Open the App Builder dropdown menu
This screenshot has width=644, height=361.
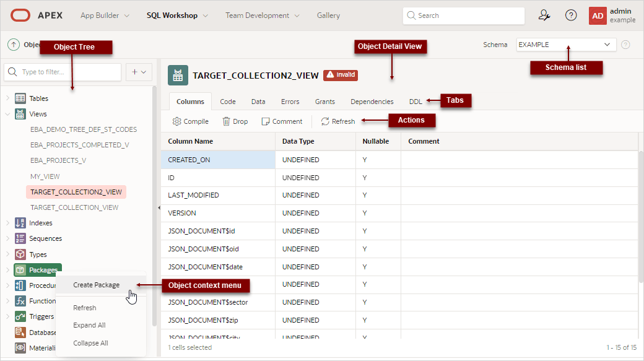(x=105, y=15)
